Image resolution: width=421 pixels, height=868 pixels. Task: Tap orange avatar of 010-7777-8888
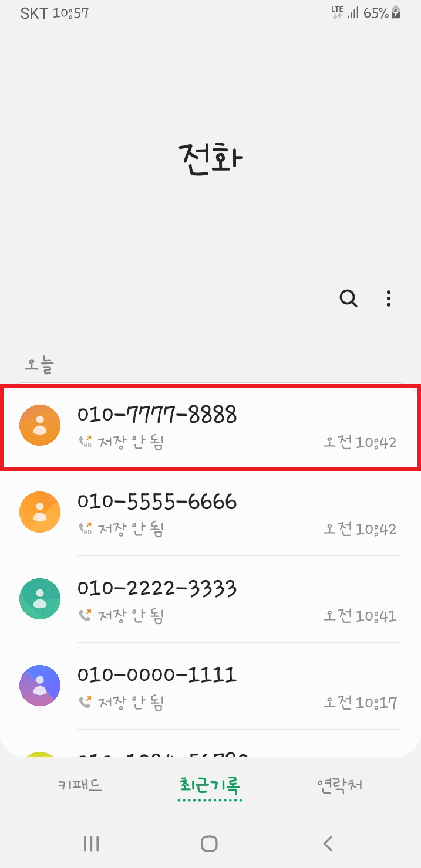[40, 425]
